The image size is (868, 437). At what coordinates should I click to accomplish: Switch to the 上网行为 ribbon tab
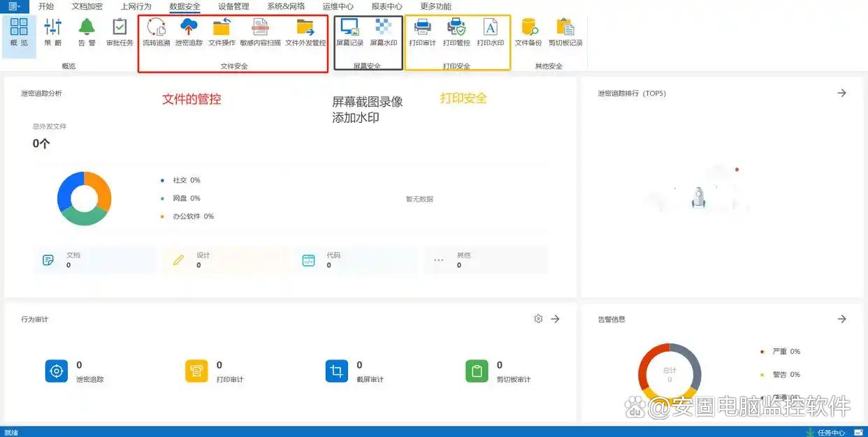pos(136,6)
